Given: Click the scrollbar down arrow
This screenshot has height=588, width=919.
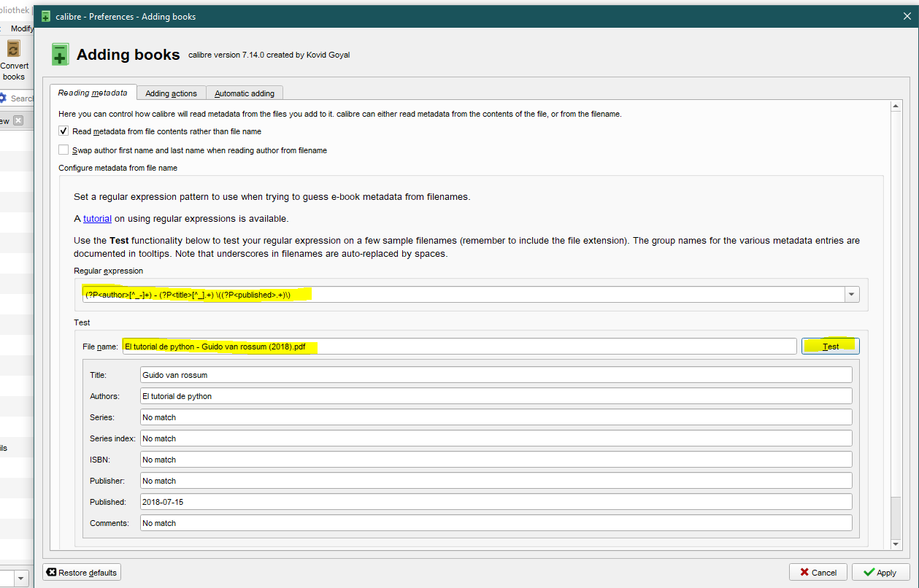Looking at the screenshot, I should pos(897,544).
